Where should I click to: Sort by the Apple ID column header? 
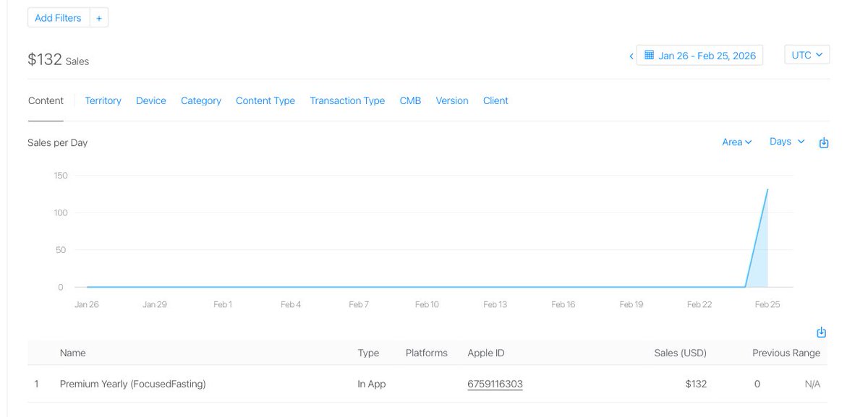486,353
